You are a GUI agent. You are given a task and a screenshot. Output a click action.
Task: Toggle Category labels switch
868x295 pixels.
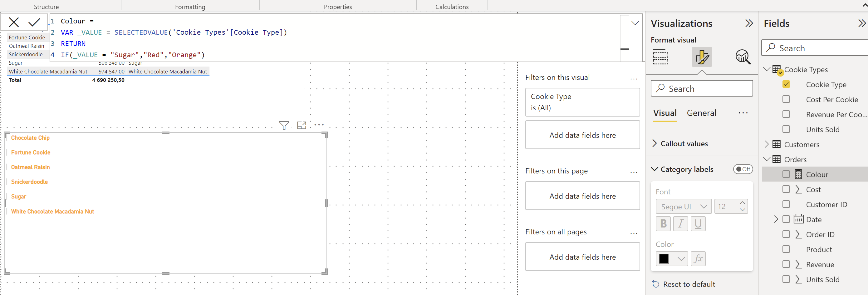(x=743, y=169)
